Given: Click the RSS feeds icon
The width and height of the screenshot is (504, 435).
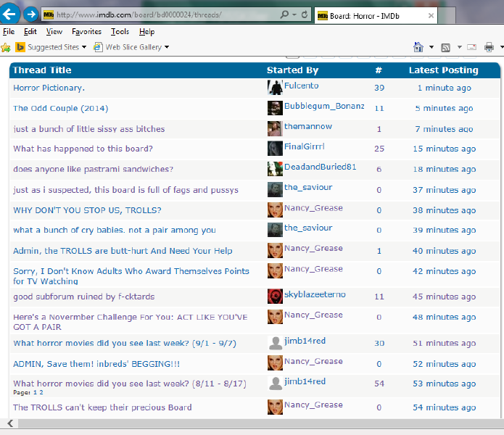Looking at the screenshot, I should 445,47.
